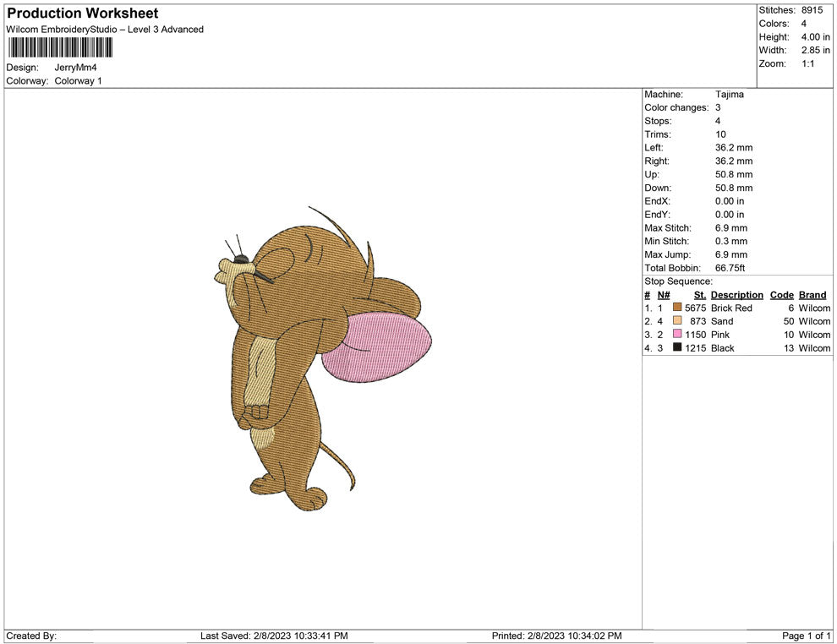
Task: Click the design name 'JerryMm4'
Action: pyautogui.click(x=75, y=68)
